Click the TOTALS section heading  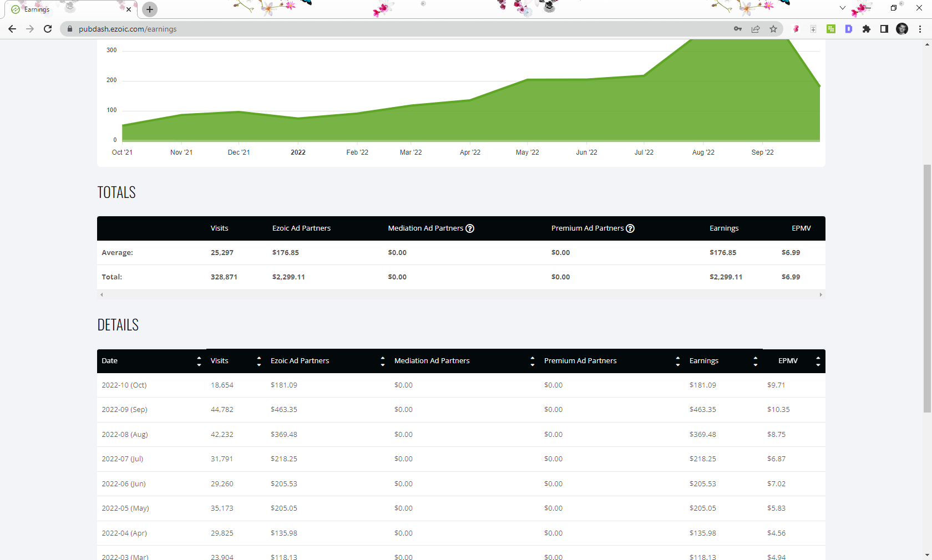tap(116, 192)
